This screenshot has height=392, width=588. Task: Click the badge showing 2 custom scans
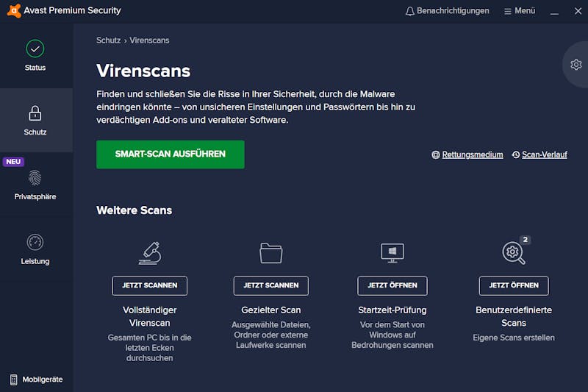click(x=525, y=239)
